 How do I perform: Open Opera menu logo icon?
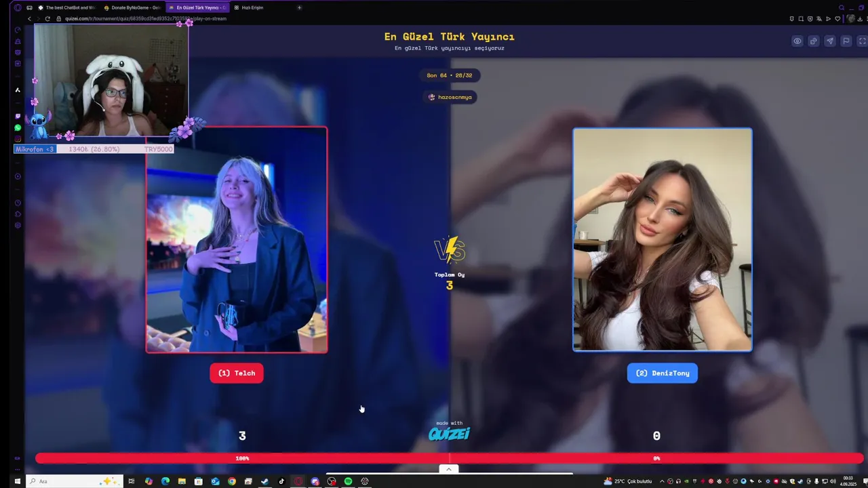click(18, 7)
